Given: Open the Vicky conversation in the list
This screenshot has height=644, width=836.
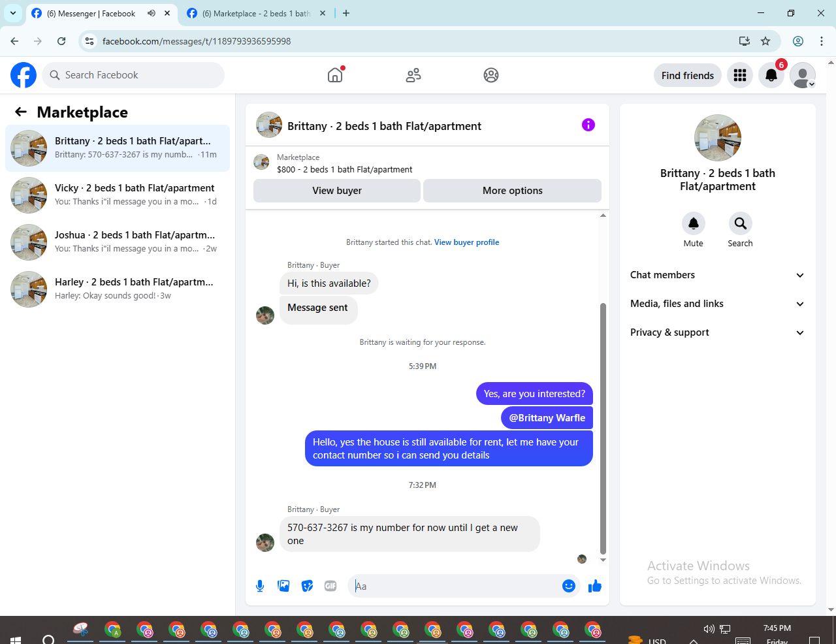Looking at the screenshot, I should [x=118, y=195].
